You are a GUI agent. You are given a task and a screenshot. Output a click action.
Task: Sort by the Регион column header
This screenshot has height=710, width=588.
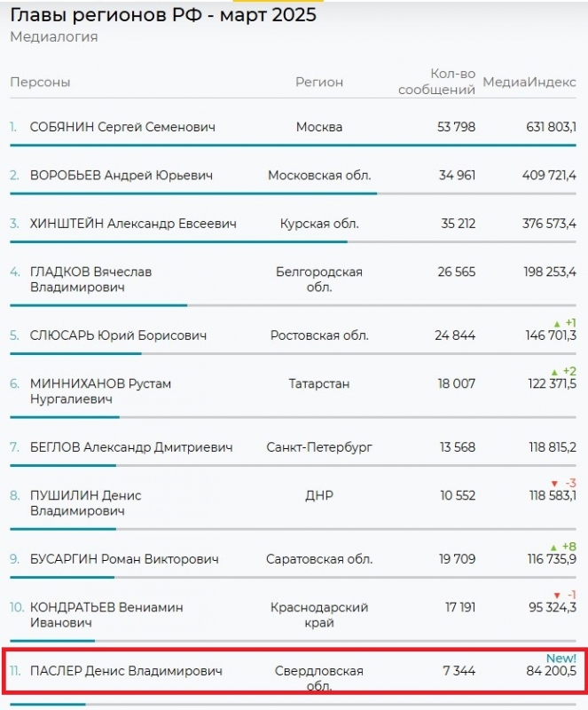[319, 83]
